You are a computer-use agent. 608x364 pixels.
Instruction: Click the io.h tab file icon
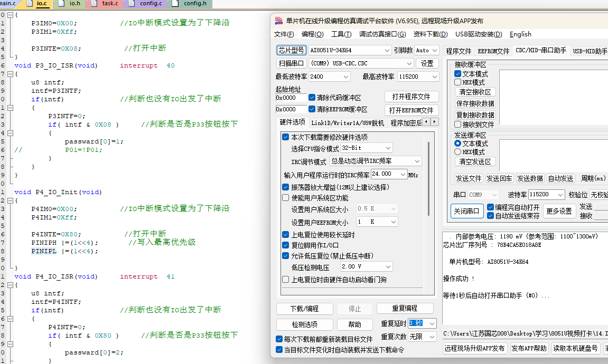(61, 4)
